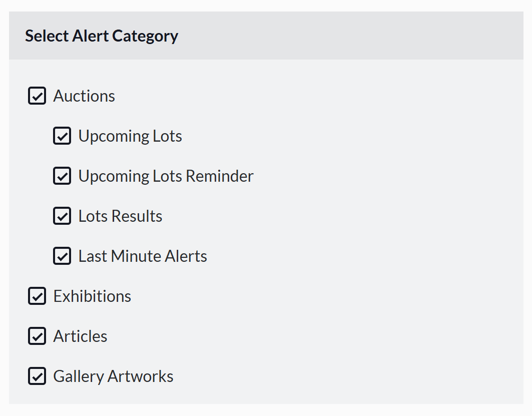Deselect the Exhibitions checkbox

click(37, 296)
